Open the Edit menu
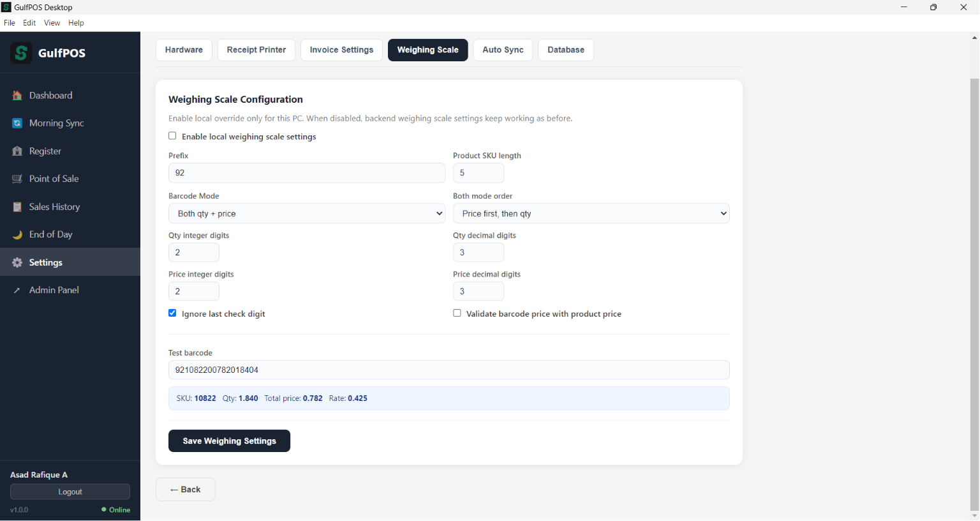Screen dimensions: 980x521 pyautogui.click(x=29, y=23)
